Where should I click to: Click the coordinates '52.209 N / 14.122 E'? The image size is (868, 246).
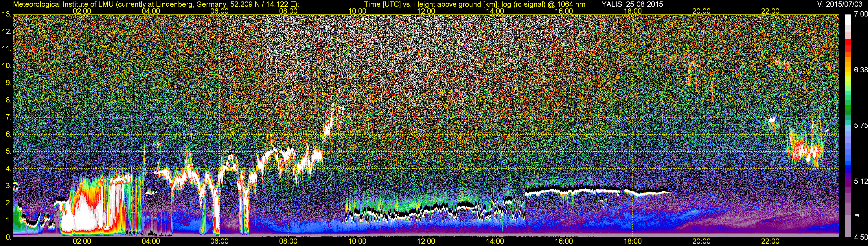(x=261, y=4)
